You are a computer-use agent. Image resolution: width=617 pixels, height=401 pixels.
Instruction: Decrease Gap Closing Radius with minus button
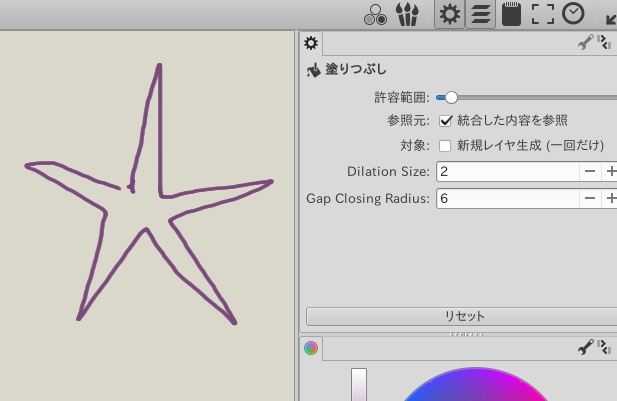click(x=590, y=198)
